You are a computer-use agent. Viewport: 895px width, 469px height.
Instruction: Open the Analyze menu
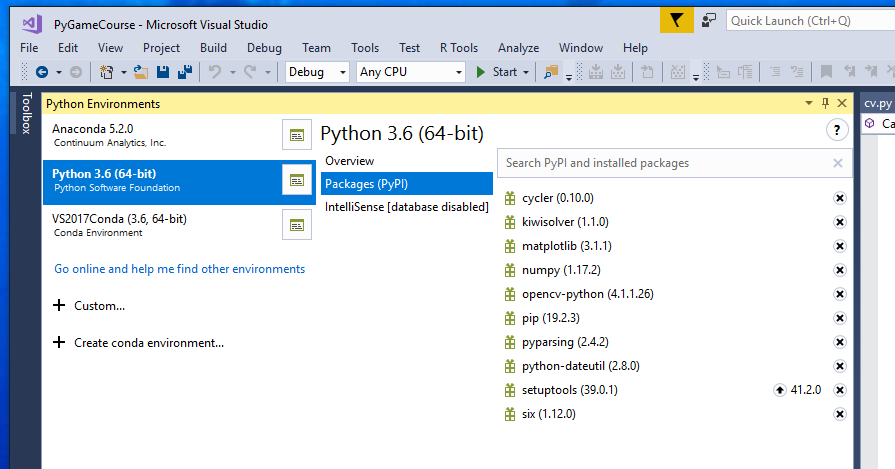pos(518,48)
